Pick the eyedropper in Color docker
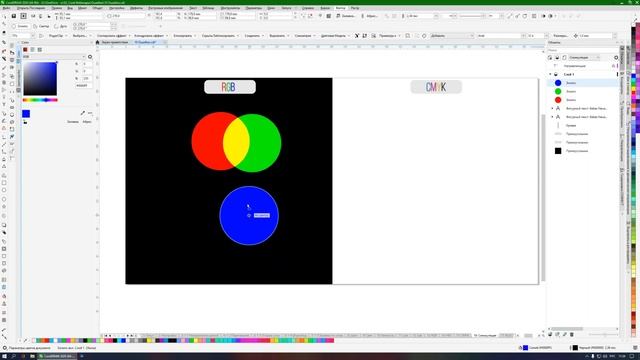The width and height of the screenshot is (640, 360). [83, 113]
